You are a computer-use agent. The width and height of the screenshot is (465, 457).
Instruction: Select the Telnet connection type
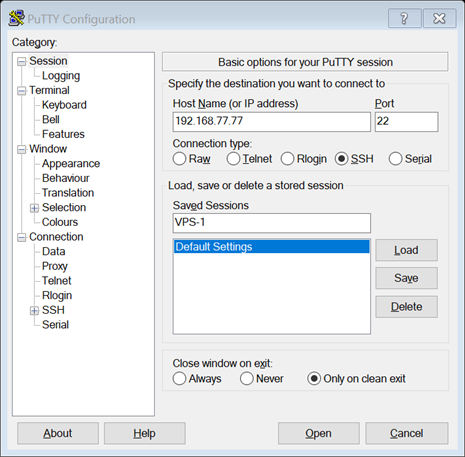233,159
